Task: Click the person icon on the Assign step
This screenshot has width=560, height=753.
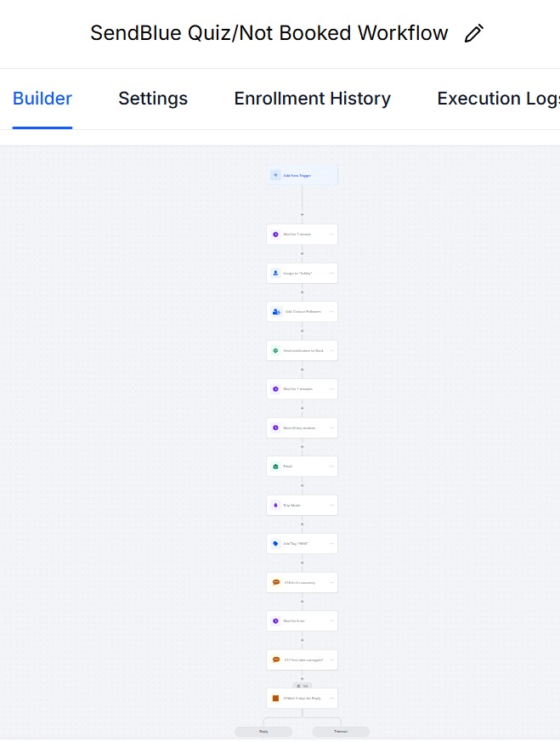Action: click(x=275, y=273)
